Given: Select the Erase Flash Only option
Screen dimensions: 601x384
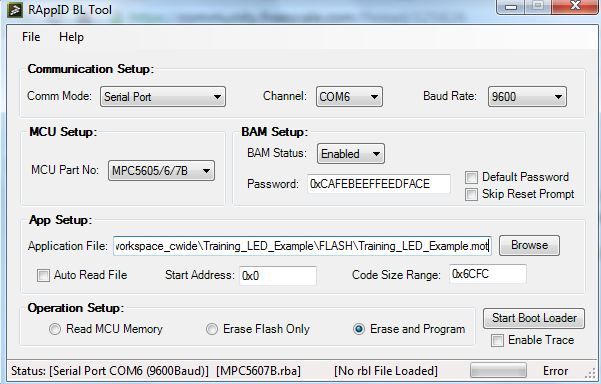Looking at the screenshot, I should [x=212, y=329].
